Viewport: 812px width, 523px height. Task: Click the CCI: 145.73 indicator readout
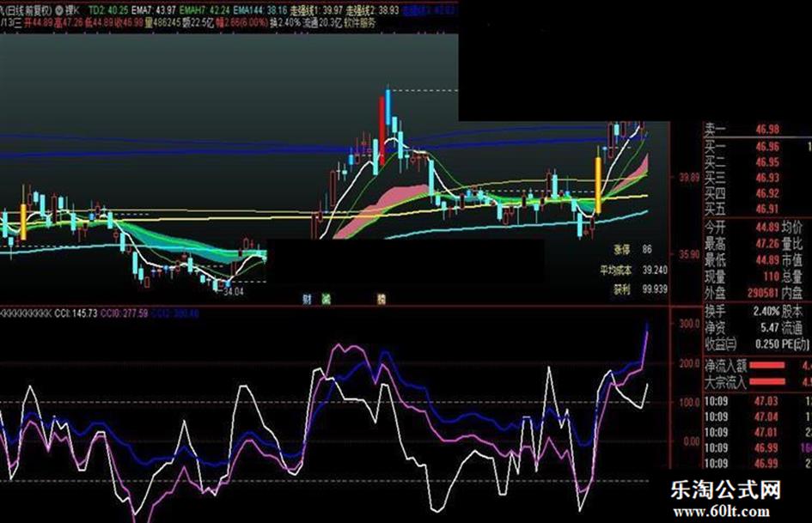coord(76,313)
